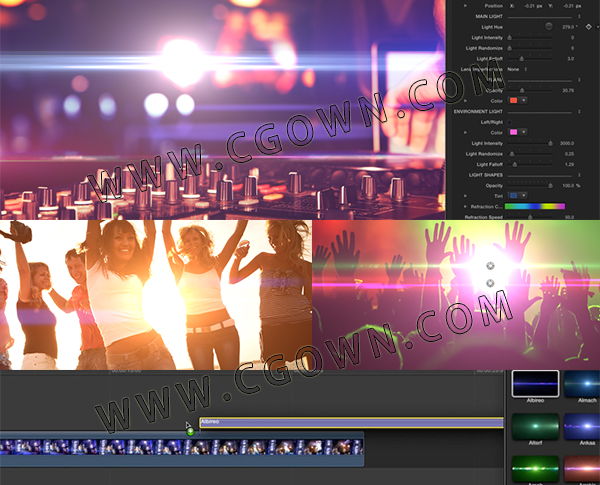Open the blue Tint swatch dropdown arrow
Screen dimensions: 600x485
[x=523, y=196]
